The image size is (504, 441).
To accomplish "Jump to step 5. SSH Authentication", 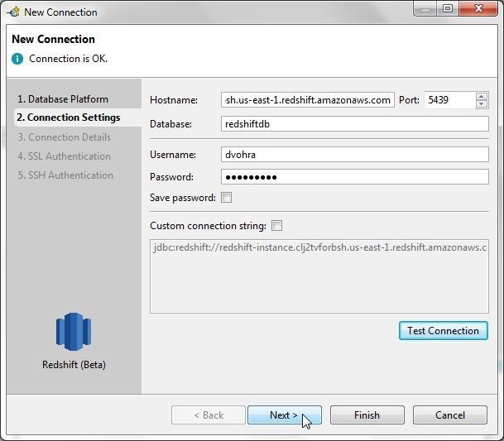I will (x=65, y=175).
